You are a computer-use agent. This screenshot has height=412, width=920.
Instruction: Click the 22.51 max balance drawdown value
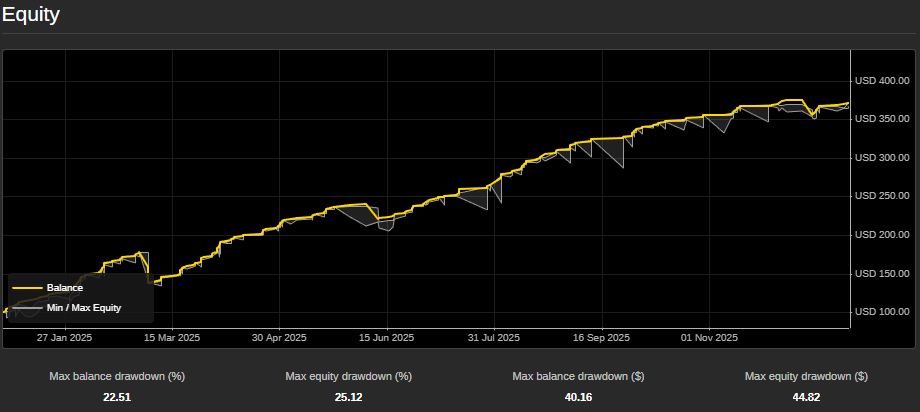point(117,397)
